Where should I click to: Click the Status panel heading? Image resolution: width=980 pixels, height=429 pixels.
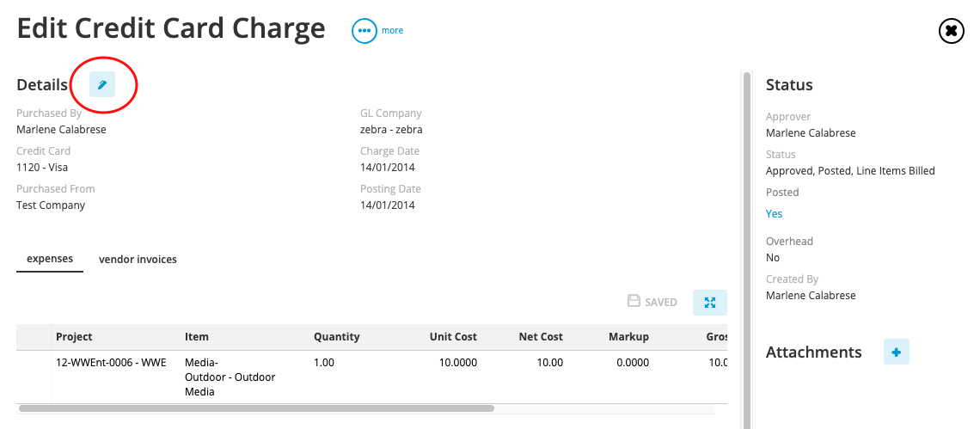(x=789, y=85)
